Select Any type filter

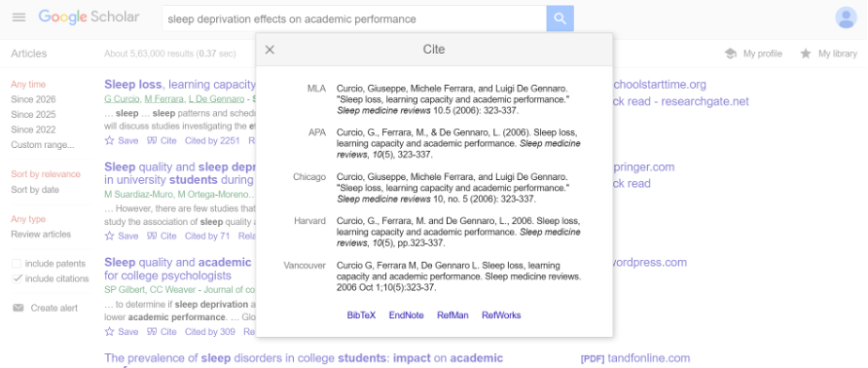pyautogui.click(x=28, y=219)
